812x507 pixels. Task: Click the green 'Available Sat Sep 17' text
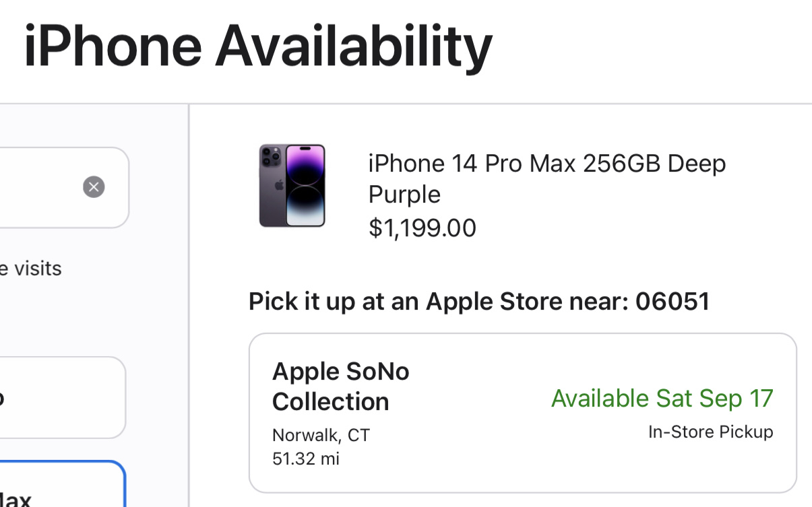pyautogui.click(x=662, y=398)
